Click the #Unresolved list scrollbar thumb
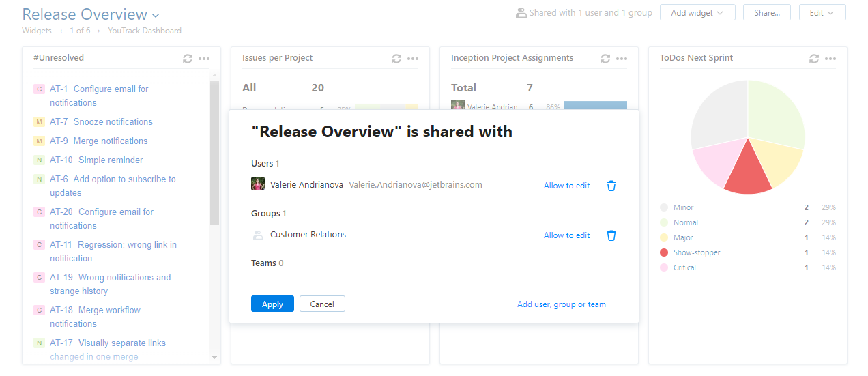The width and height of the screenshot is (868, 376). coord(214,151)
